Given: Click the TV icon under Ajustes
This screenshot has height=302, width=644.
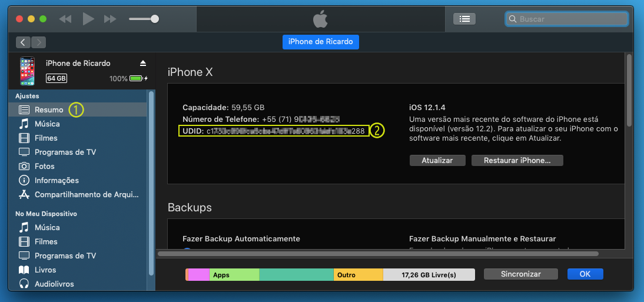Looking at the screenshot, I should point(24,152).
